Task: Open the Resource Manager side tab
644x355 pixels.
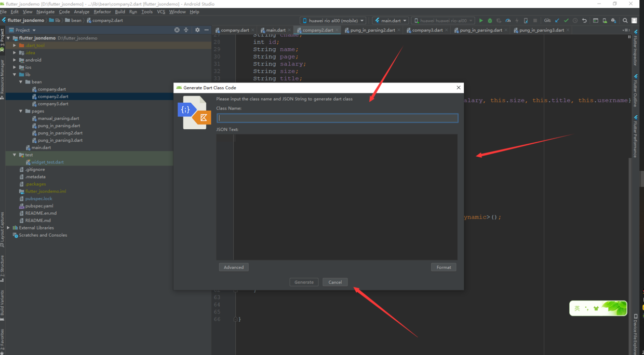Action: (x=2, y=79)
